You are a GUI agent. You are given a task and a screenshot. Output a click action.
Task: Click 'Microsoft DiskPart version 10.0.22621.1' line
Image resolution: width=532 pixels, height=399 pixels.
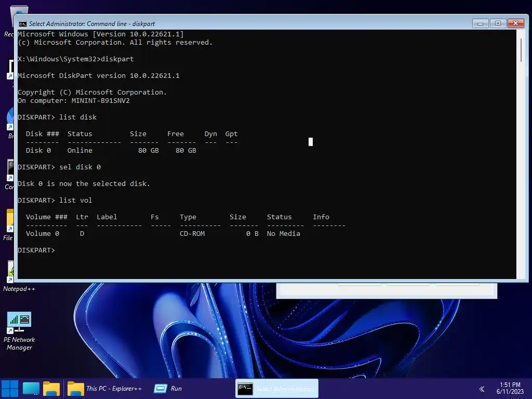(x=99, y=75)
